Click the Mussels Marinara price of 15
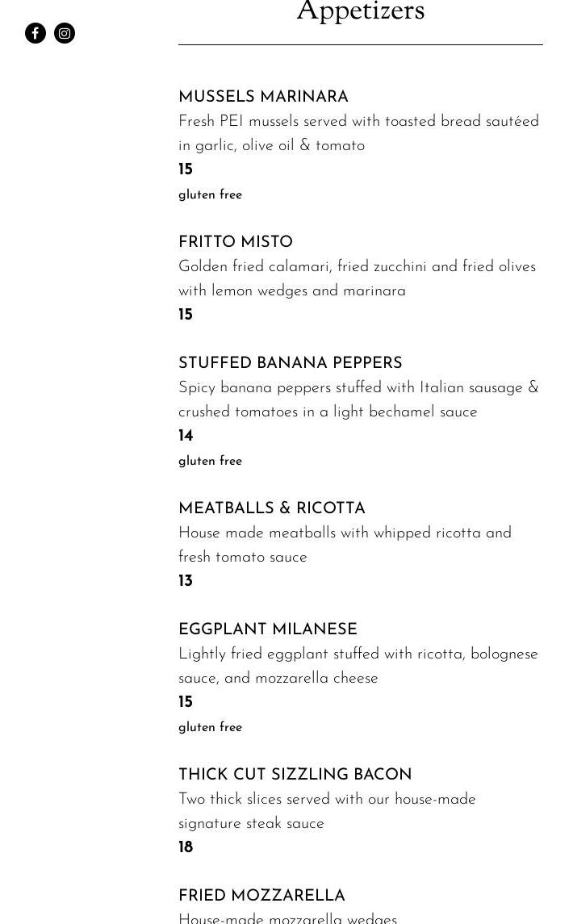 point(186,170)
